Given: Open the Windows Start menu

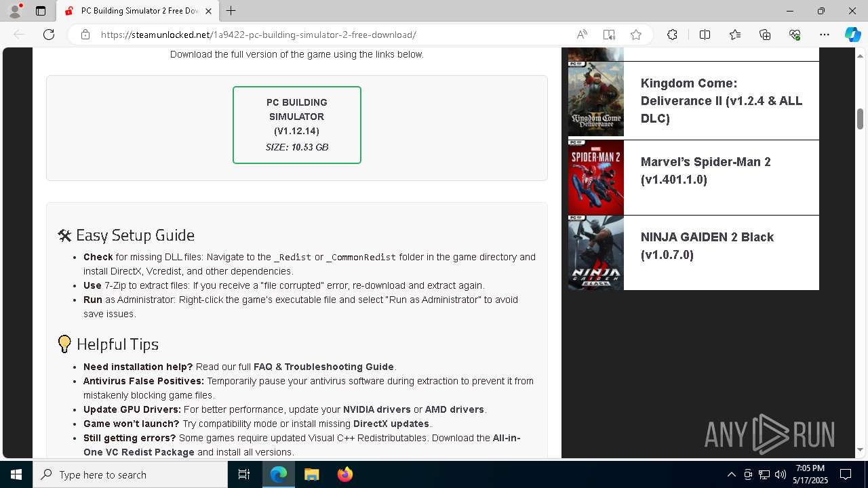Looking at the screenshot, I should coord(16,474).
